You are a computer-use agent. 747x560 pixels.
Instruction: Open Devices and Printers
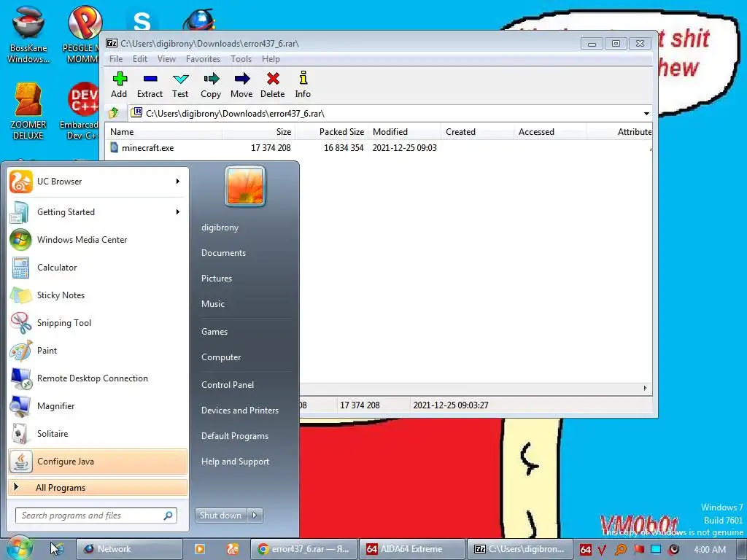pyautogui.click(x=240, y=411)
